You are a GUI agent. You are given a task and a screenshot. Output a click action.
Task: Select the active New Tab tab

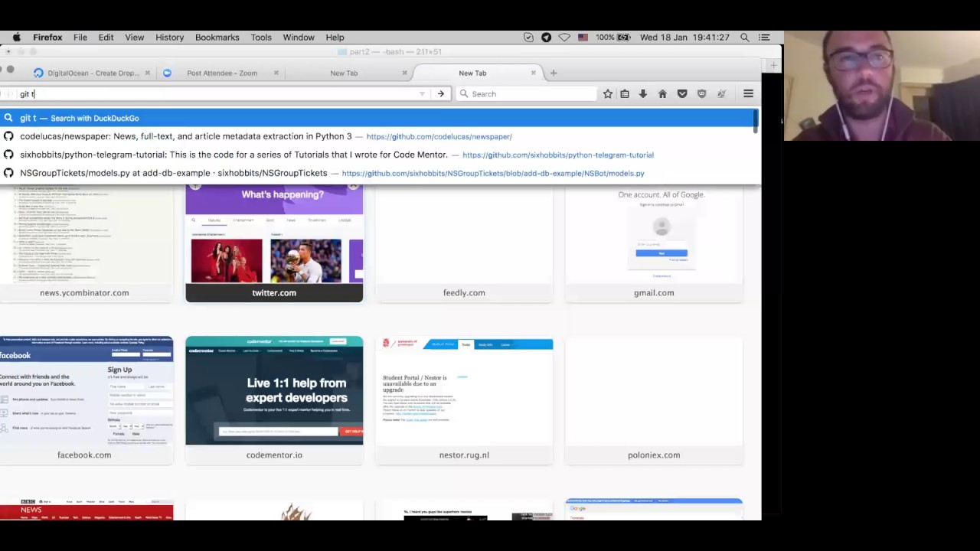472,73
